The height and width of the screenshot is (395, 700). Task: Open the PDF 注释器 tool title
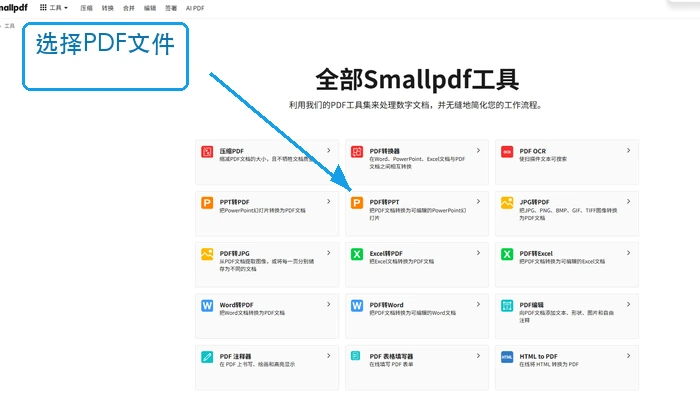(235, 356)
